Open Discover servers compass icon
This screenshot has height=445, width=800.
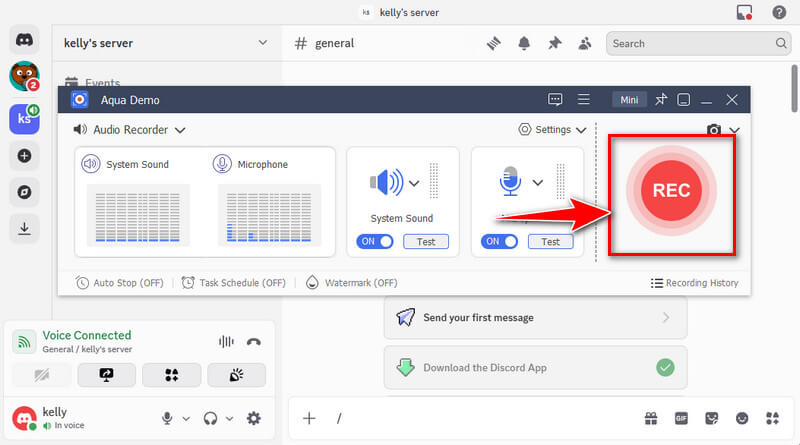pyautogui.click(x=24, y=192)
